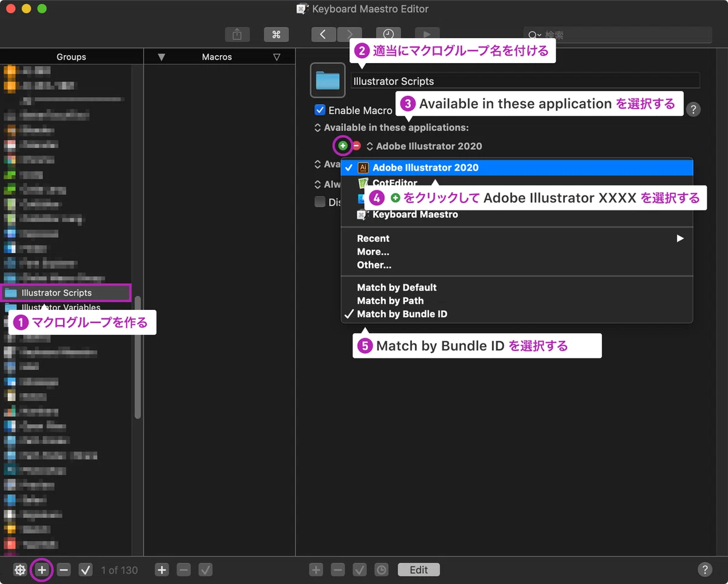Open the Available in these applications popup
Viewport: 728px width, 584px height.
point(391,128)
